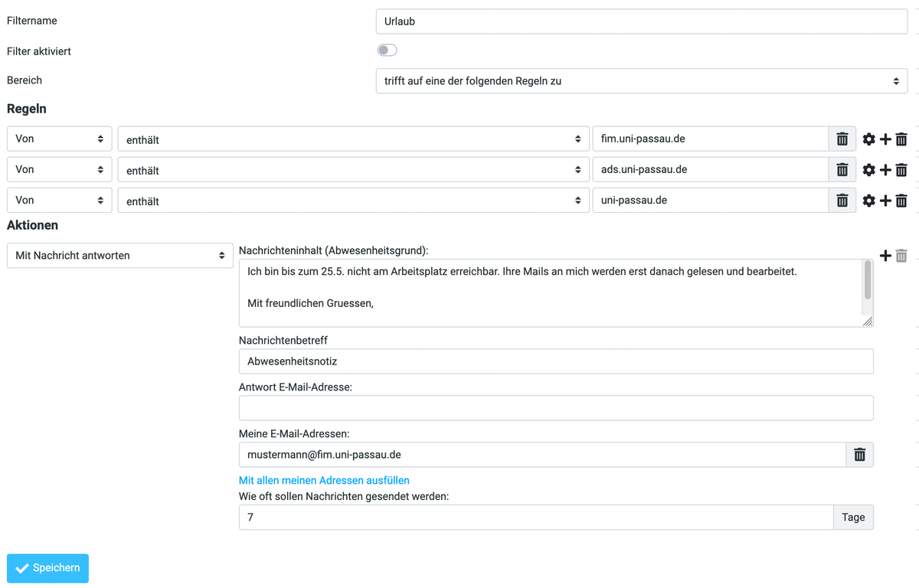The height and width of the screenshot is (588, 919).
Task: Open 'Mit Nachricht antworten' action dropdown
Action: click(120, 256)
